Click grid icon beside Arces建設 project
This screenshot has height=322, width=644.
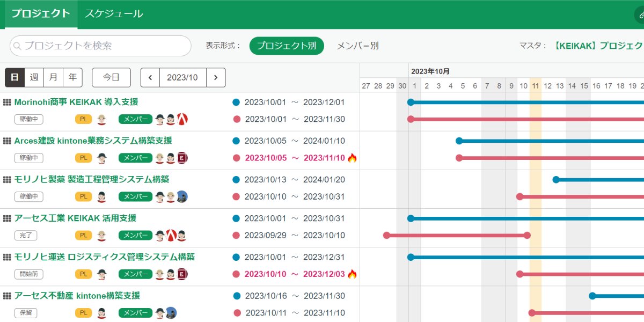click(x=7, y=141)
